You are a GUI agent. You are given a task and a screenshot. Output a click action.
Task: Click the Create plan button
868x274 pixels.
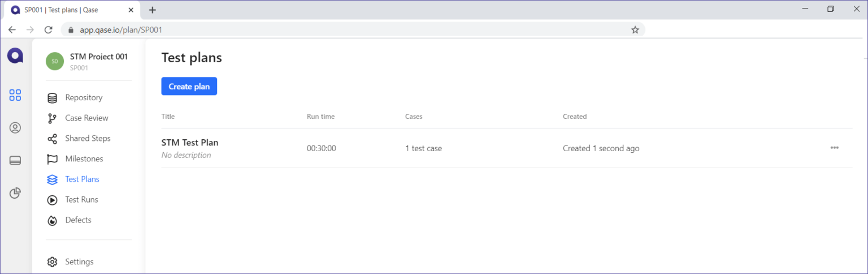coord(189,87)
